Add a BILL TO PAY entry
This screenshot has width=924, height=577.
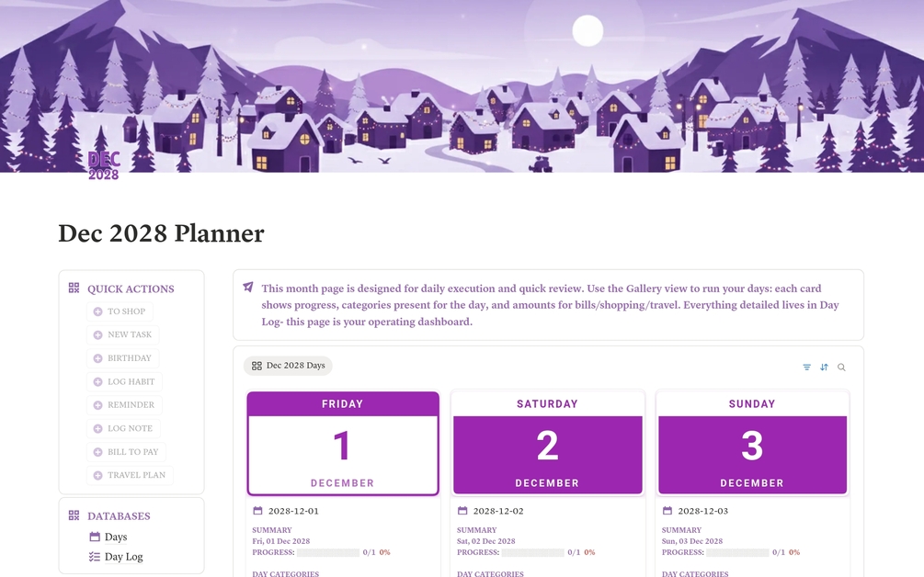click(126, 452)
